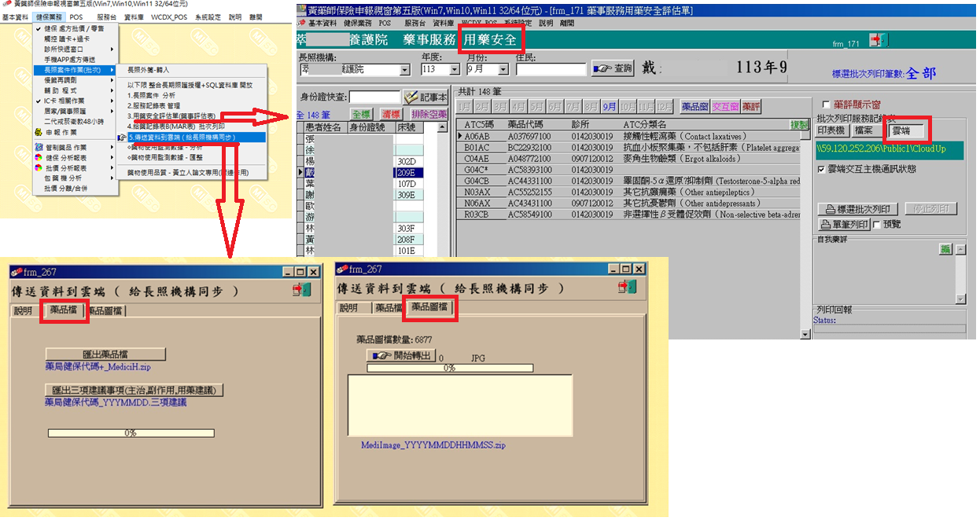Click 開始轉出 pointing-hand button
980x521 pixels.
(x=401, y=356)
